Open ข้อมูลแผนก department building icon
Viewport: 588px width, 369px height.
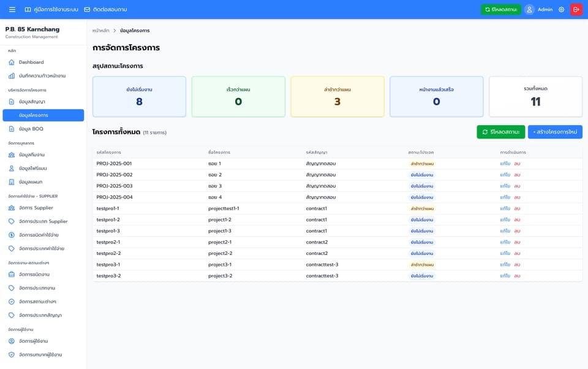click(x=12, y=182)
